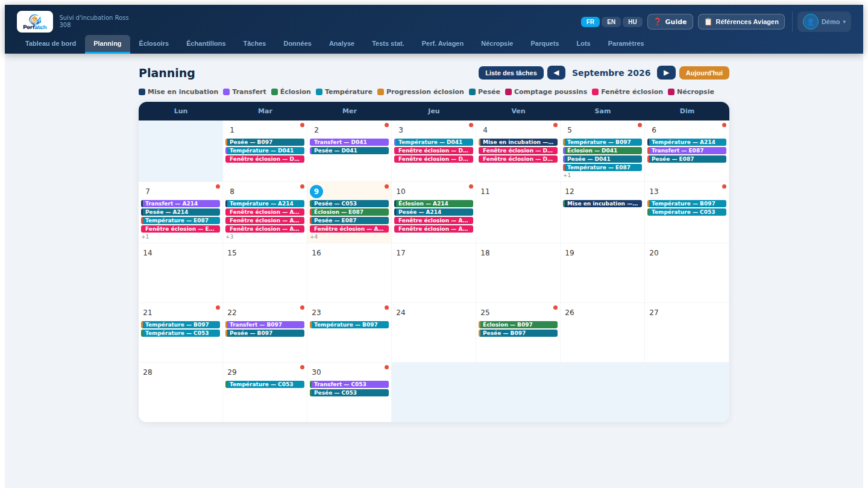
Task: Go to next month arrow
Action: click(x=666, y=73)
